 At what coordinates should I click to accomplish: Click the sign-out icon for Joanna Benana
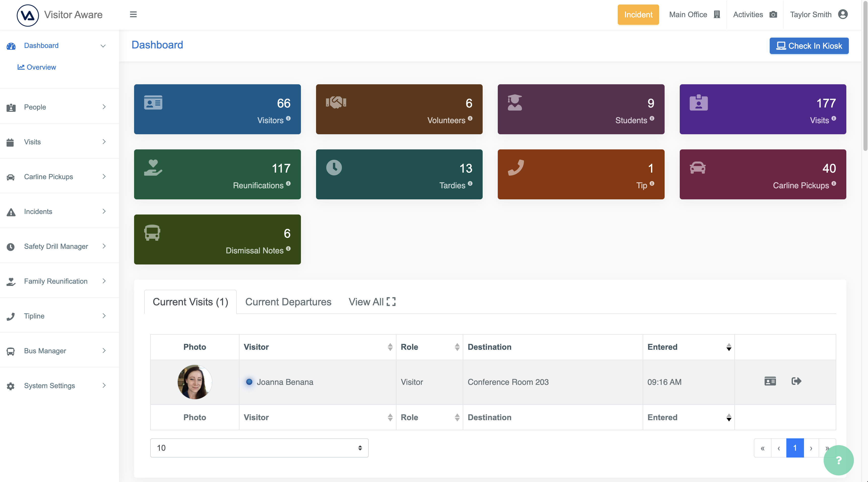pyautogui.click(x=796, y=381)
